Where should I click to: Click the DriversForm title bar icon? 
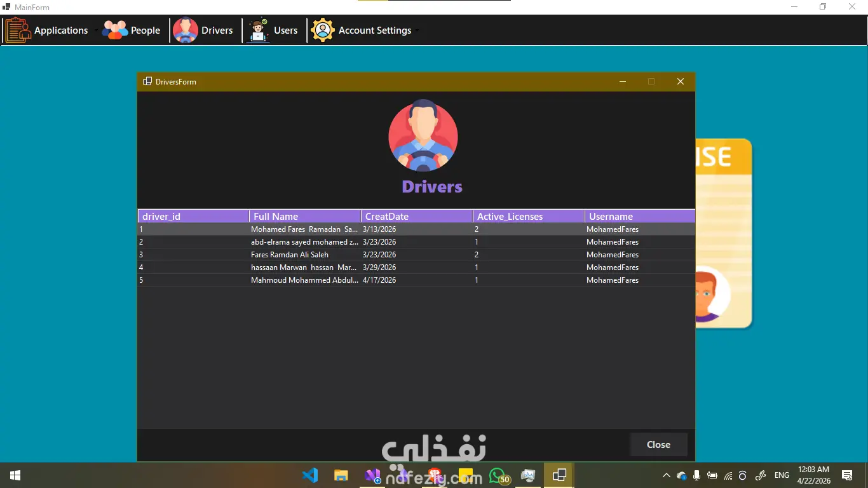point(147,81)
